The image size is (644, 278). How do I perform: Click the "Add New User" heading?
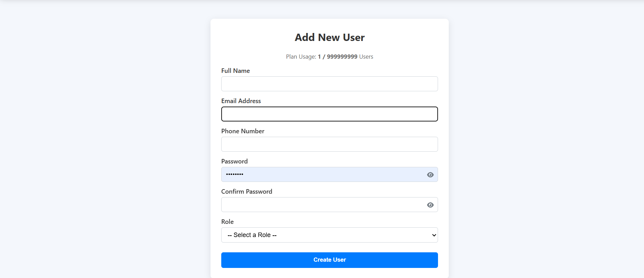[329, 37]
